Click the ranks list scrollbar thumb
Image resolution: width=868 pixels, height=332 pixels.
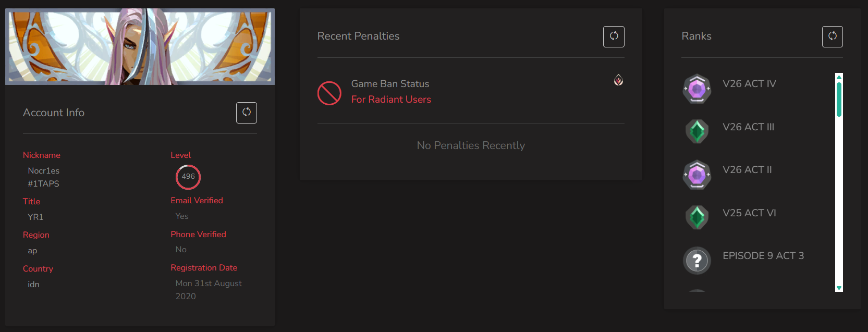point(839,100)
